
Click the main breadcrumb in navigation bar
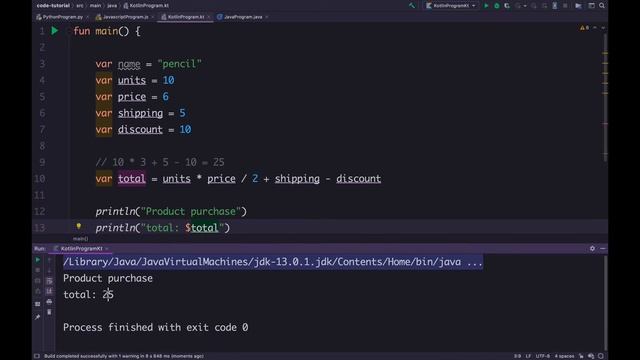pyautogui.click(x=95, y=6)
